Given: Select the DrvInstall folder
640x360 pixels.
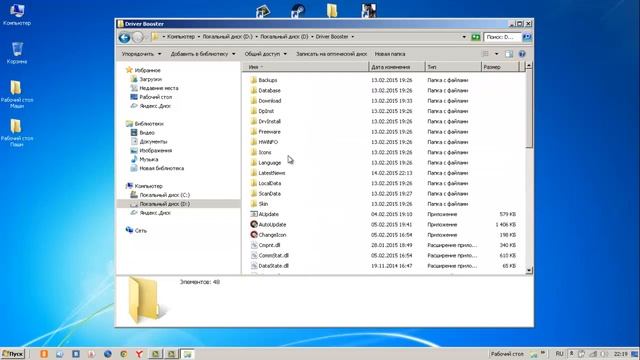Looking at the screenshot, I should [x=269, y=121].
